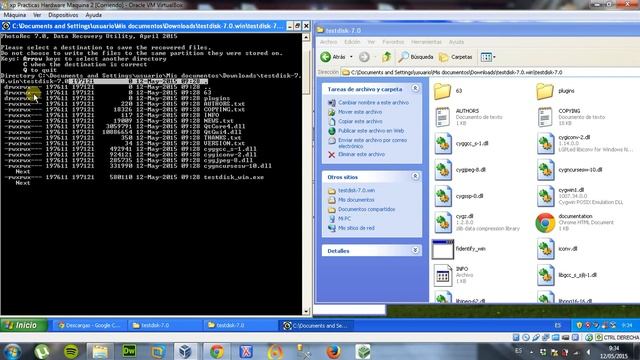
Task: Select the AUTHORS text document in Explorer
Action: [x=442, y=117]
